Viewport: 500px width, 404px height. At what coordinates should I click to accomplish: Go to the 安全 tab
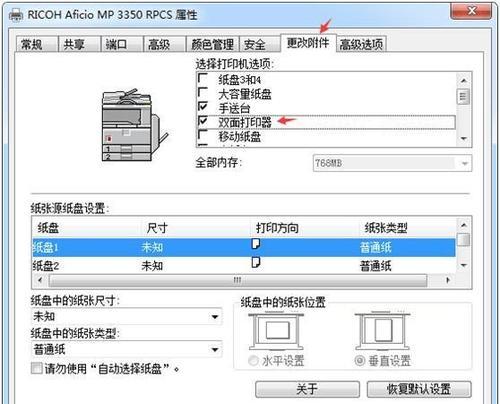[x=259, y=44]
